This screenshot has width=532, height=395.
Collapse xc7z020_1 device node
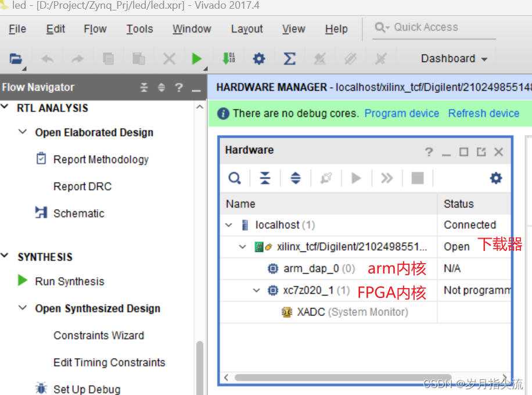[x=257, y=290]
